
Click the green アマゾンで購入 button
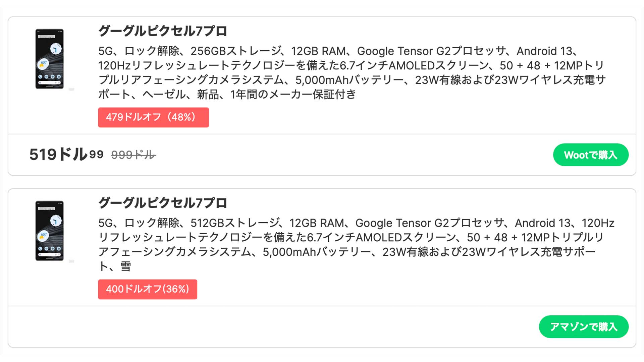coord(583,327)
